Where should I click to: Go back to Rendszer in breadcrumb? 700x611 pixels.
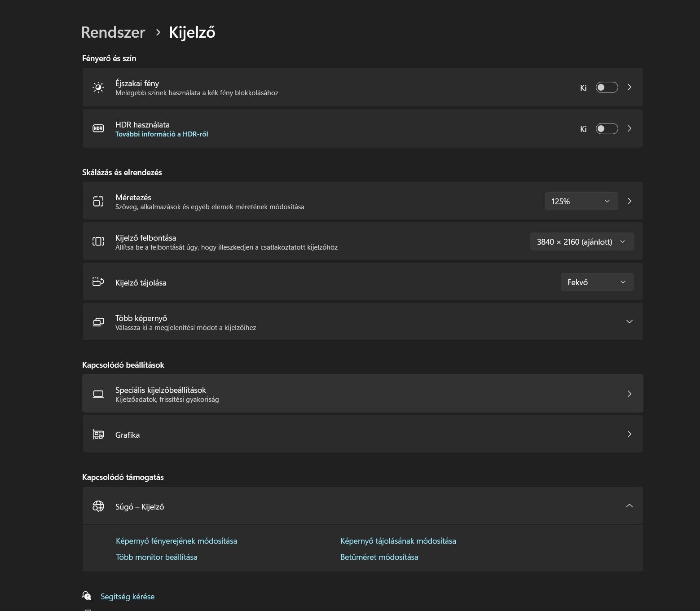[113, 32]
